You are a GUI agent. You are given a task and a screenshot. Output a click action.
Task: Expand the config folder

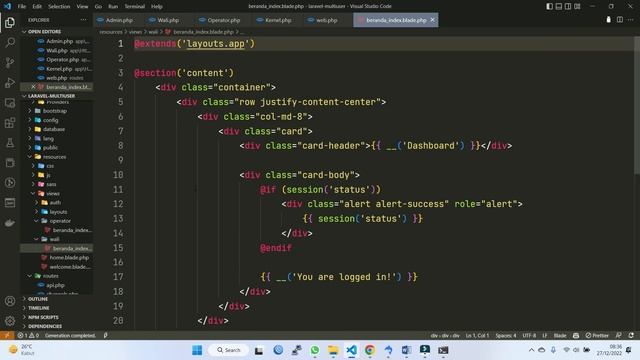(x=57, y=120)
